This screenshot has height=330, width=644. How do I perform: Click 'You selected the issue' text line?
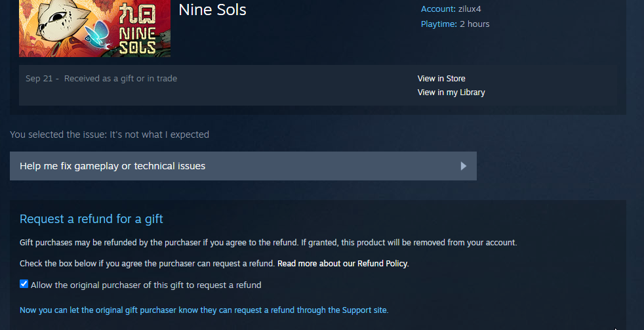click(110, 134)
